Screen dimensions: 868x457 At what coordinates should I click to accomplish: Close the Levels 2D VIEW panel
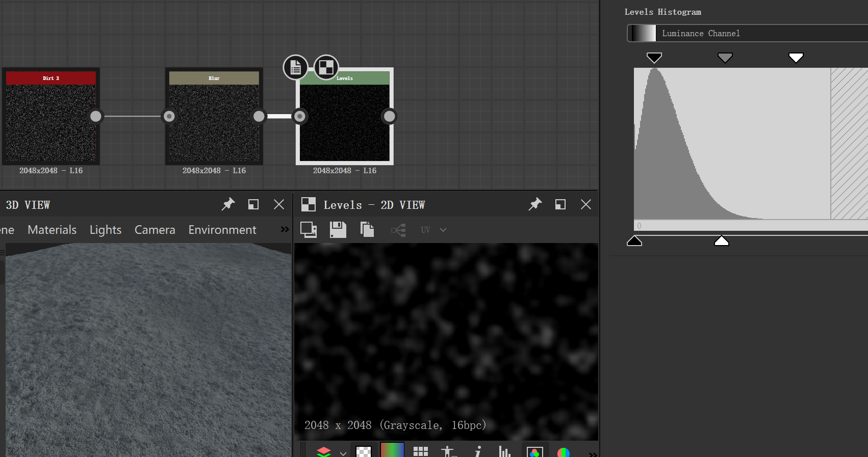tap(586, 204)
